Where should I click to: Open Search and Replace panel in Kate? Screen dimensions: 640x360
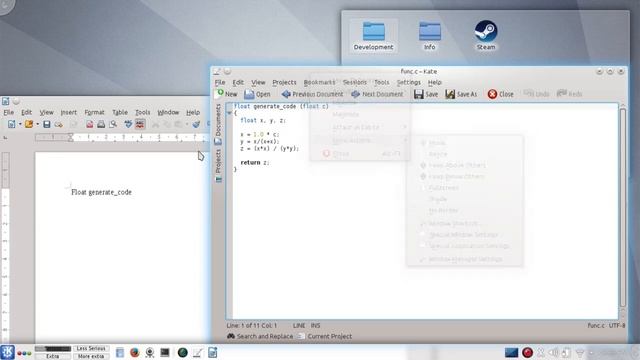[260, 336]
